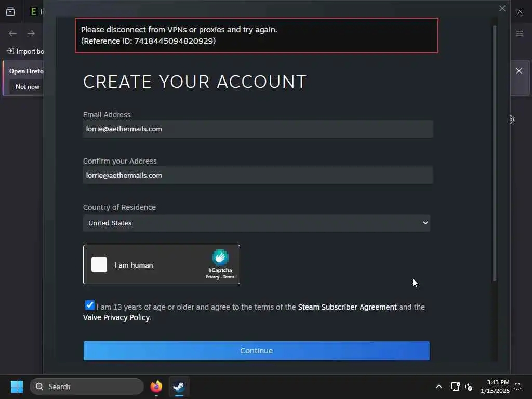The height and width of the screenshot is (399, 532).
Task: Show hidden system tray icons
Action: 438,387
